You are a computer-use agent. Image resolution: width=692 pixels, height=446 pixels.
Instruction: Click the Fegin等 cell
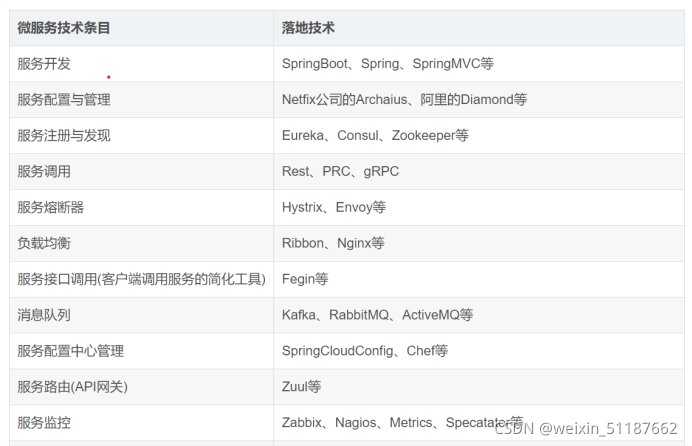click(x=305, y=280)
